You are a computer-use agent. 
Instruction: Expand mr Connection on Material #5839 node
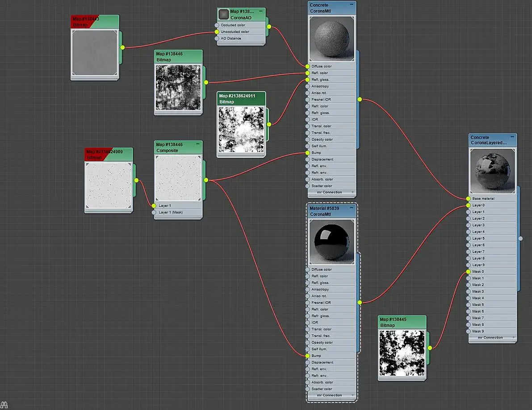click(353, 395)
